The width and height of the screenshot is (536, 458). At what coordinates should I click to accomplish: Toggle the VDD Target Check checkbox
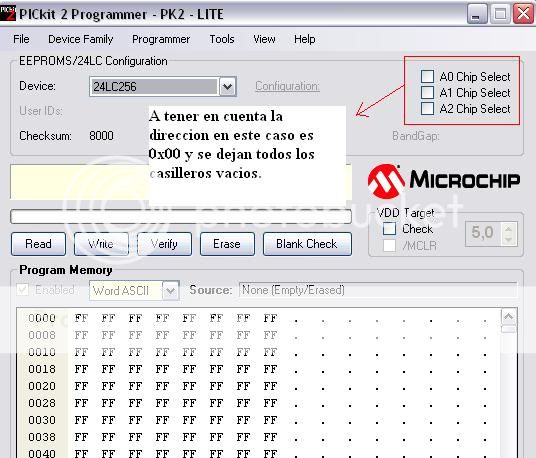click(x=389, y=229)
